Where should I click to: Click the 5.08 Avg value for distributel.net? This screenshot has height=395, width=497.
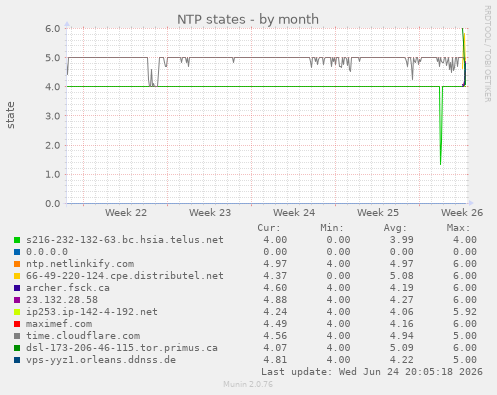click(x=402, y=276)
